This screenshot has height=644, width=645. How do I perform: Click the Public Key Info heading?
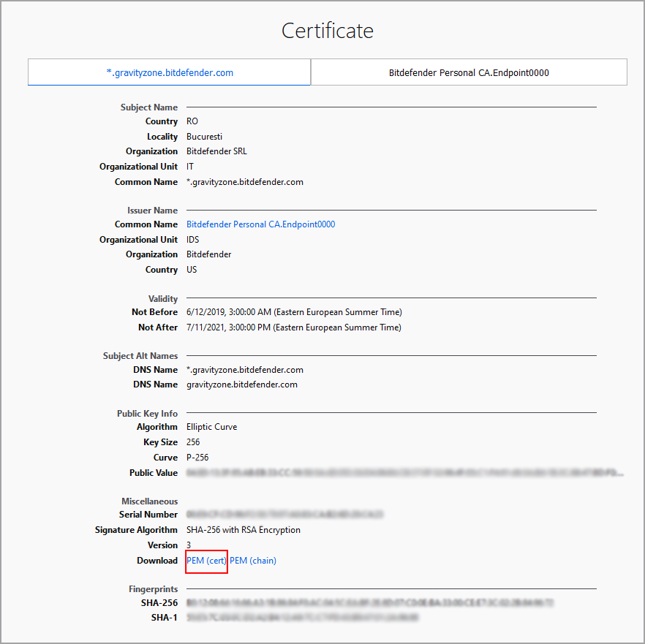pyautogui.click(x=147, y=413)
